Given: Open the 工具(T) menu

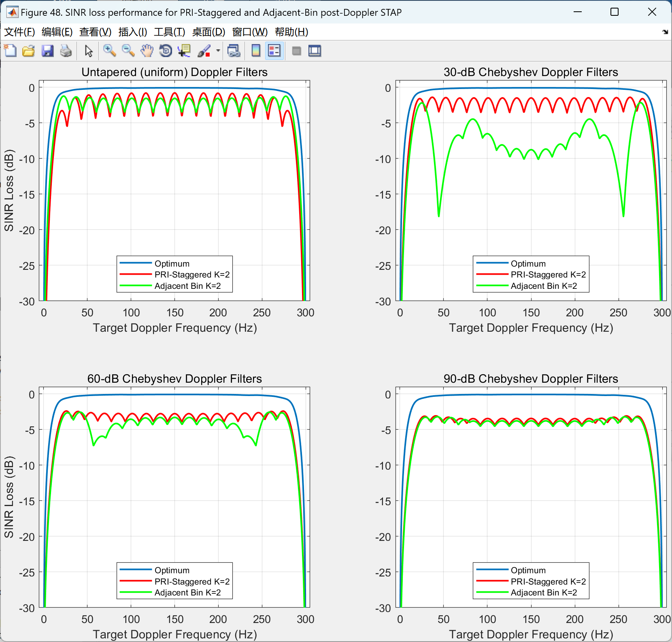Looking at the screenshot, I should [170, 32].
